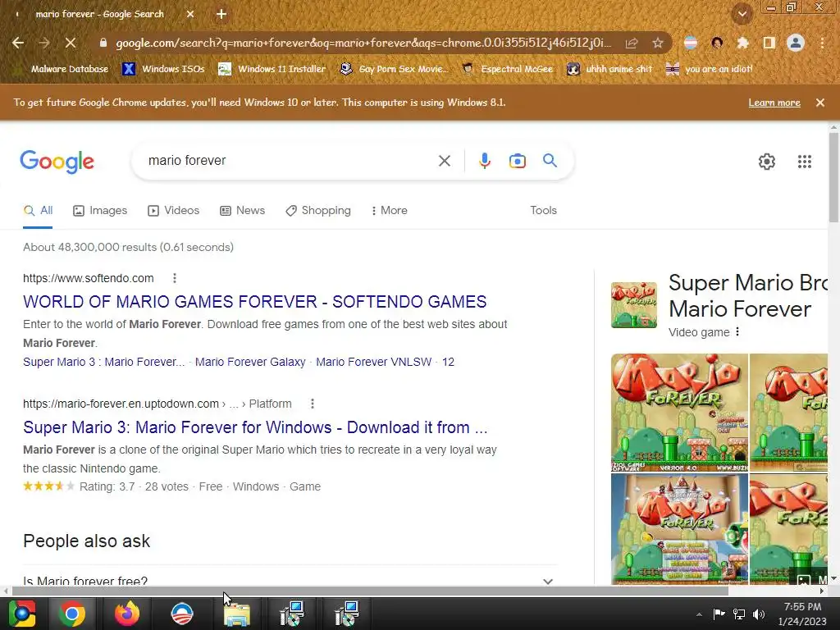This screenshot has width=840, height=630.
Task: Open Firefox from the taskbar
Action: point(127,614)
